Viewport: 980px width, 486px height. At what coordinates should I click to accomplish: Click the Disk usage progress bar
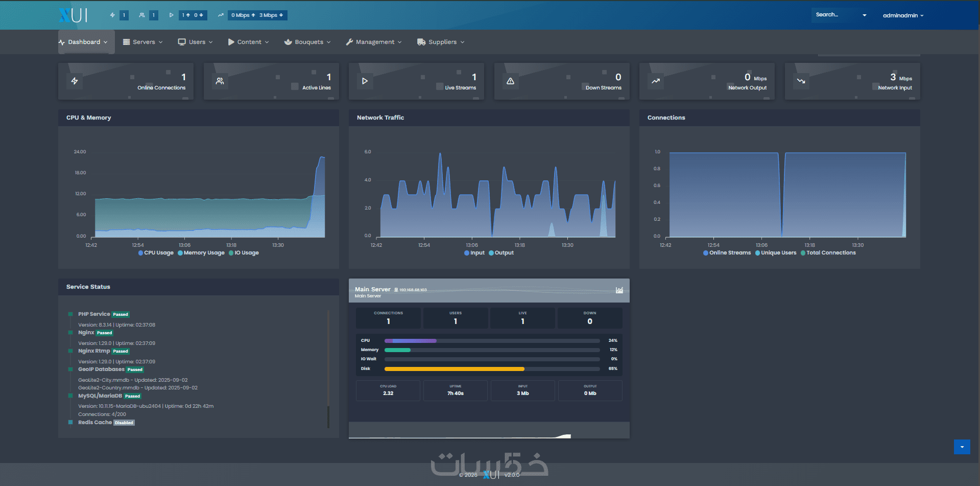pyautogui.click(x=492, y=368)
